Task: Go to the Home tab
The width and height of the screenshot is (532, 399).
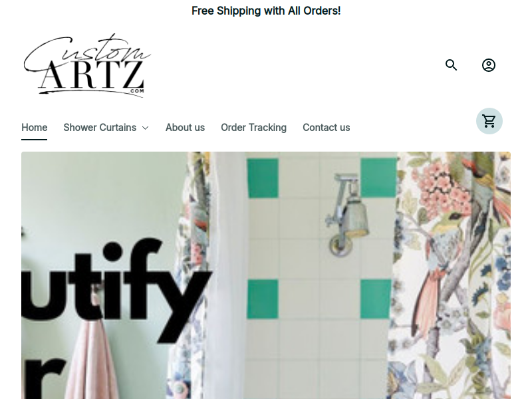Action: (x=35, y=128)
